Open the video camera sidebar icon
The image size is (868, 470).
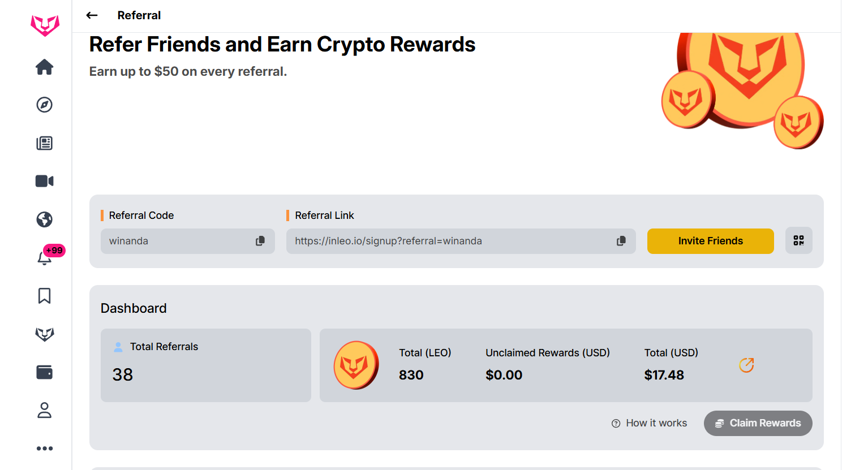44,181
